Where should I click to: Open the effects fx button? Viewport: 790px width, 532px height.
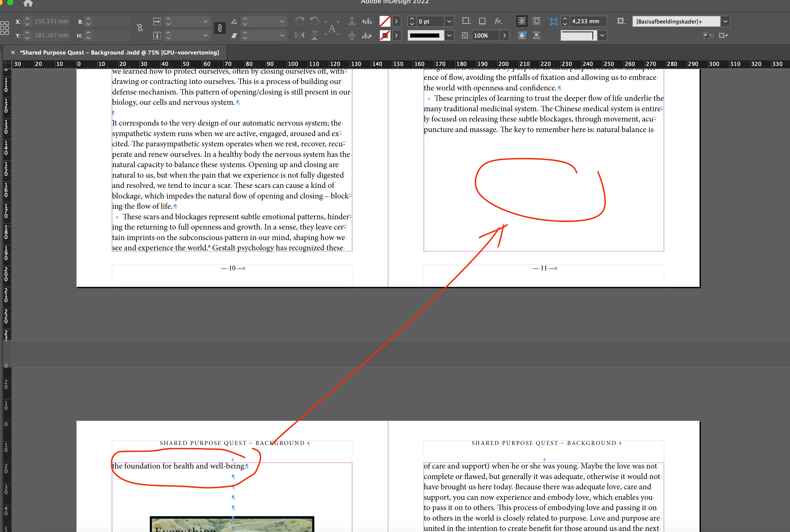[x=498, y=21]
